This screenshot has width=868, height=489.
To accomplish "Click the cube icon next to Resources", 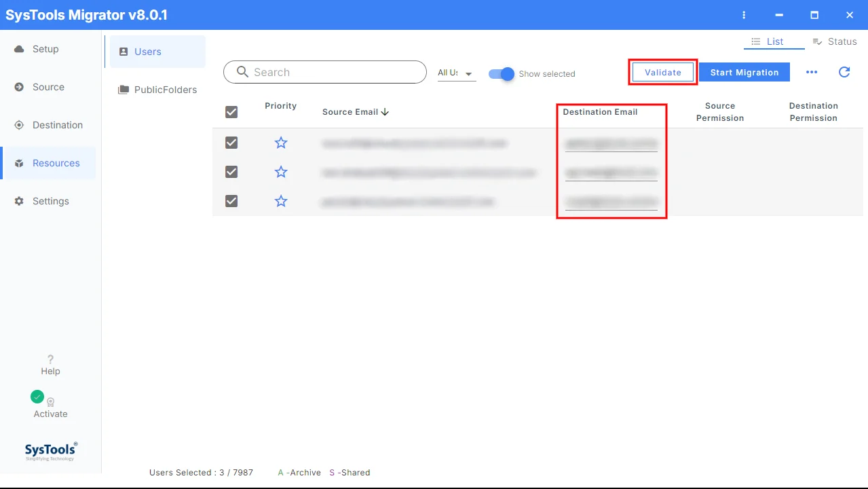I will [19, 163].
